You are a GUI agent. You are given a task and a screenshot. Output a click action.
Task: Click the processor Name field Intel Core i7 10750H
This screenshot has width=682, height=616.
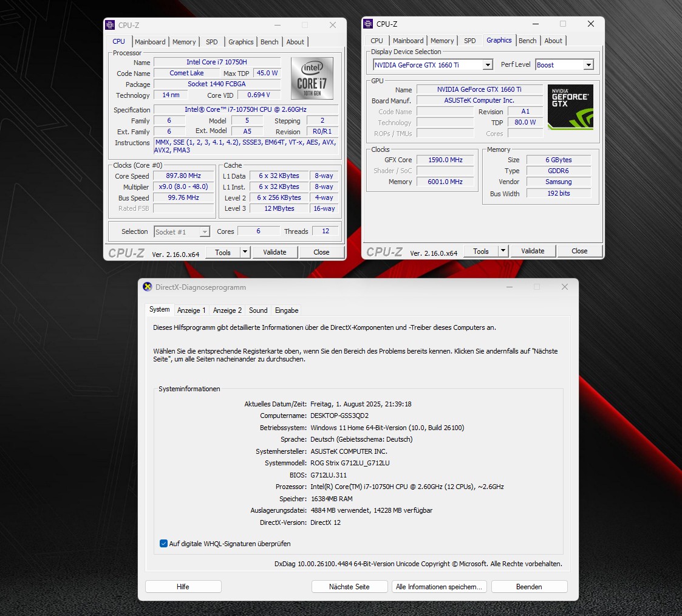coord(217,62)
